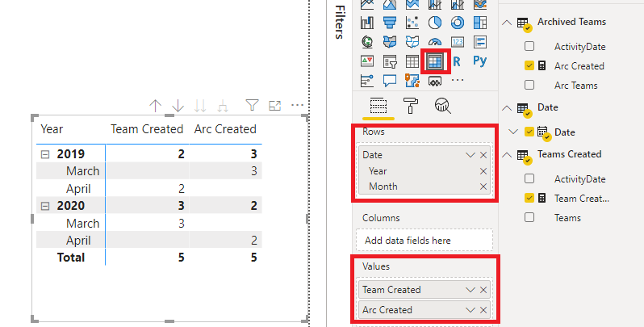644x327 pixels.
Task: Select the Scatter chart visual
Action: click(x=412, y=22)
